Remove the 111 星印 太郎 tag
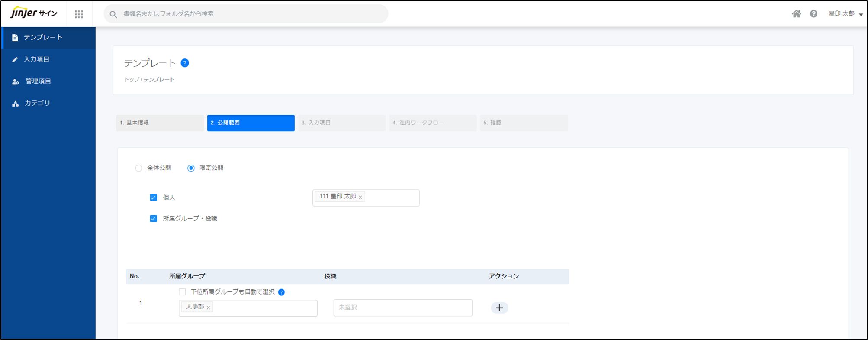 [360, 198]
